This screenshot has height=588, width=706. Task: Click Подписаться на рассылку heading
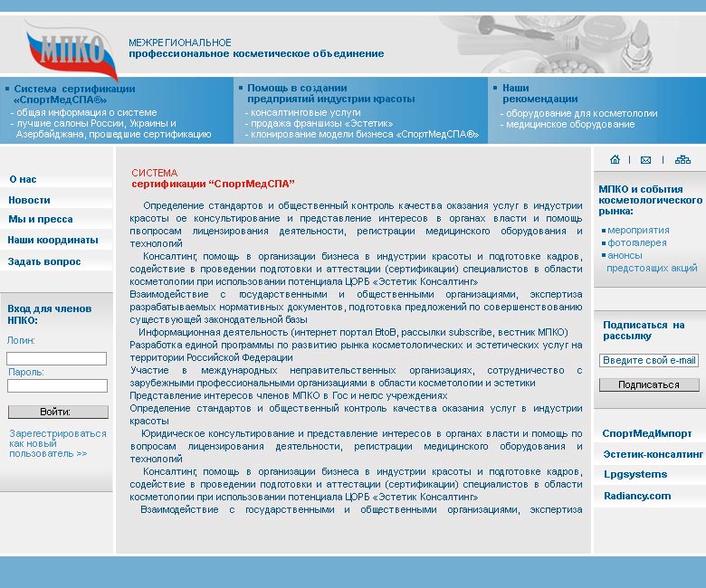[644, 330]
